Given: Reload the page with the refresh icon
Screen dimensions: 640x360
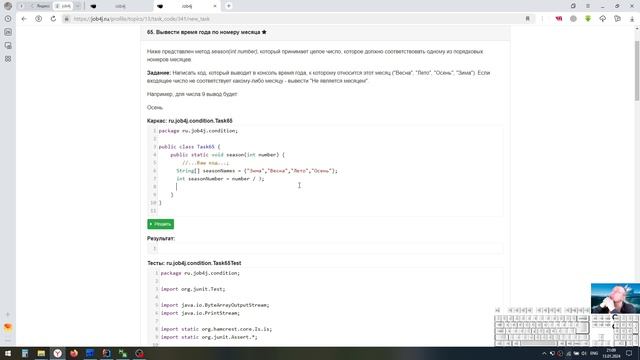Looking at the screenshot, I should [x=53, y=19].
